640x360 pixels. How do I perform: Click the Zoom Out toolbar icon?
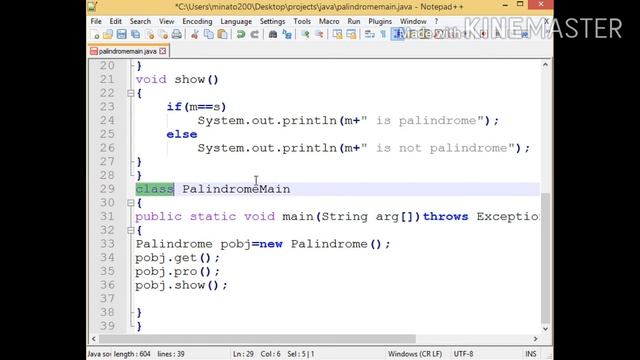[x=319, y=35]
